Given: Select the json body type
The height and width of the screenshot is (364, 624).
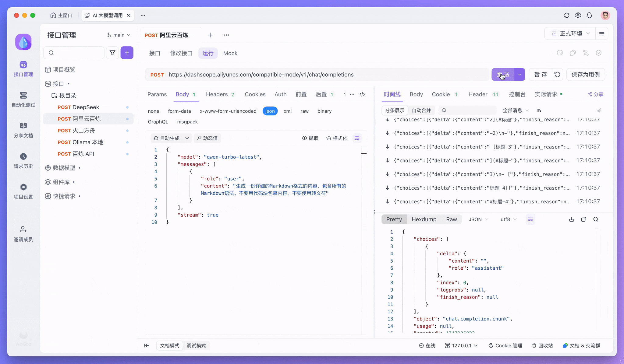Looking at the screenshot, I should (270, 111).
